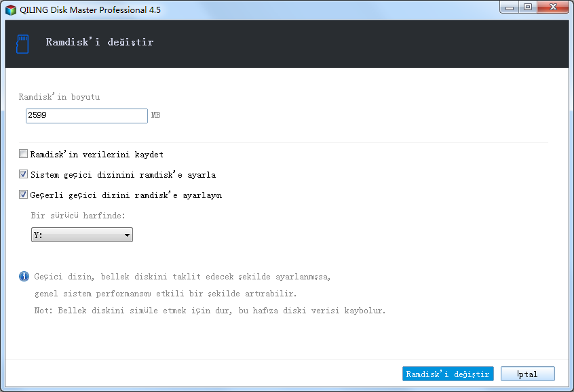The height and width of the screenshot is (392, 574).
Task: Click the blue ramdisk memory card icon
Action: (x=22, y=44)
